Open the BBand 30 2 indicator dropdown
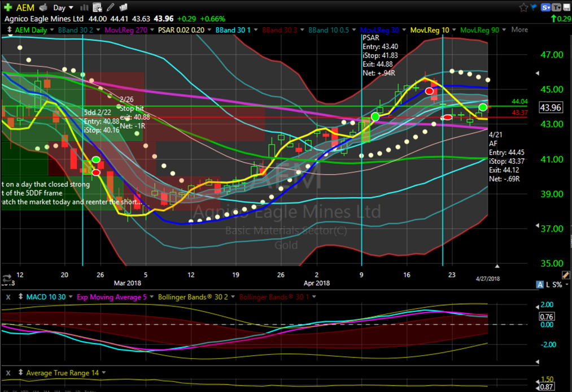This screenshot has height=392, width=572. (x=98, y=30)
